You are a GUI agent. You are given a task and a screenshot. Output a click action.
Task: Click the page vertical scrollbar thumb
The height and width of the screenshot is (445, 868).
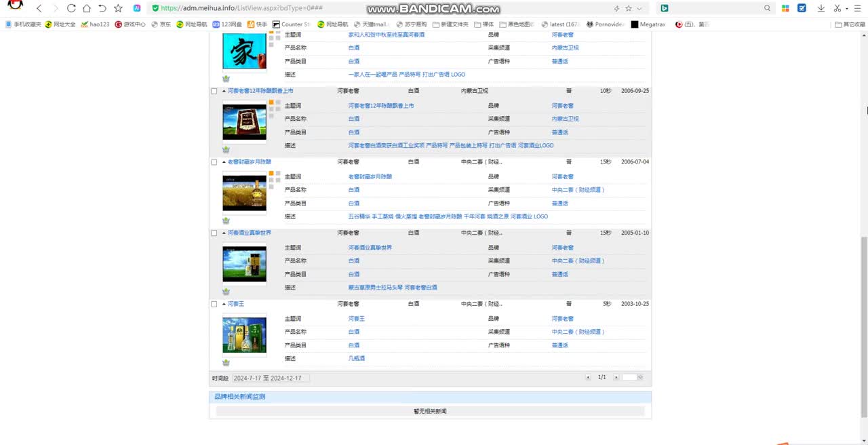[x=864, y=326]
